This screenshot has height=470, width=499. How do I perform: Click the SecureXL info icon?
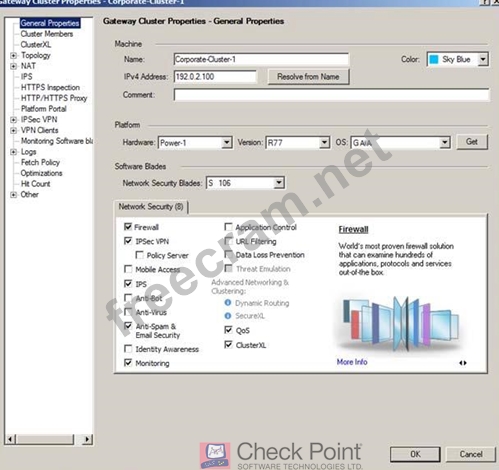click(228, 316)
